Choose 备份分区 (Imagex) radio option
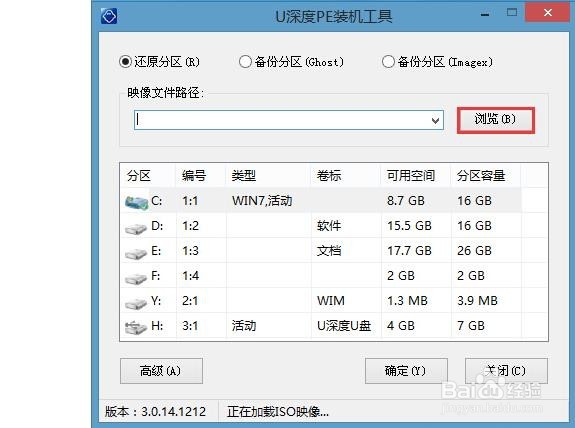Viewport: 575px width, 428px height. pyautogui.click(x=437, y=62)
